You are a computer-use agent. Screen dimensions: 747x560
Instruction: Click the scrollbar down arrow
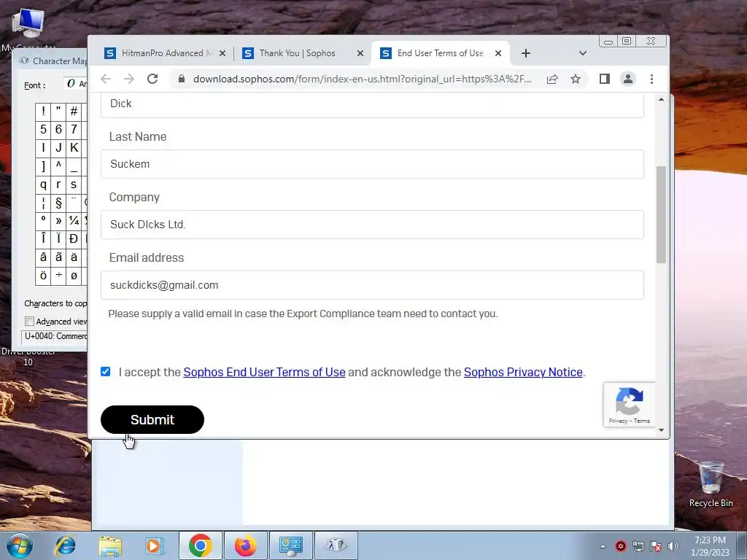[x=661, y=430]
